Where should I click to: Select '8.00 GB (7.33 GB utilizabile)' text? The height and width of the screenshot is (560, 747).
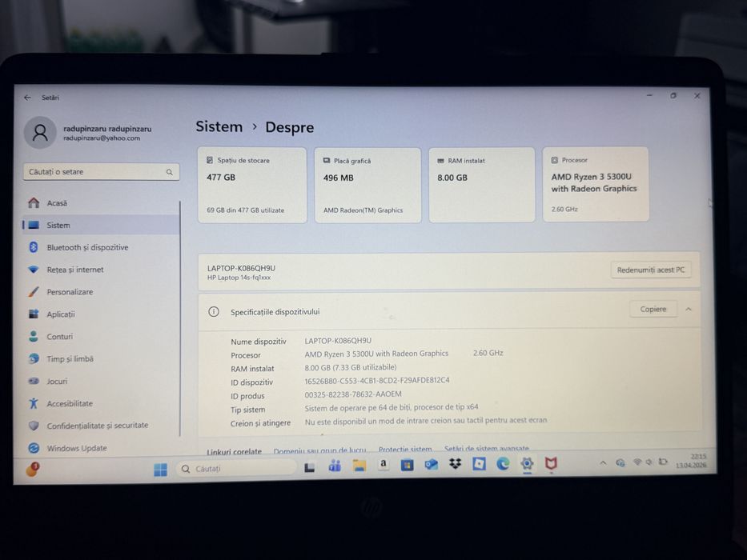point(351,367)
